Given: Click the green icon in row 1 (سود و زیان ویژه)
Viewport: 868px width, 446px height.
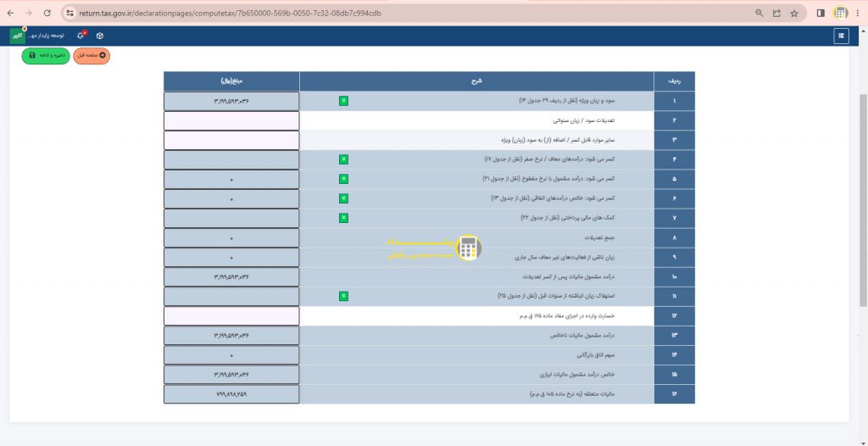Looking at the screenshot, I should [344, 101].
